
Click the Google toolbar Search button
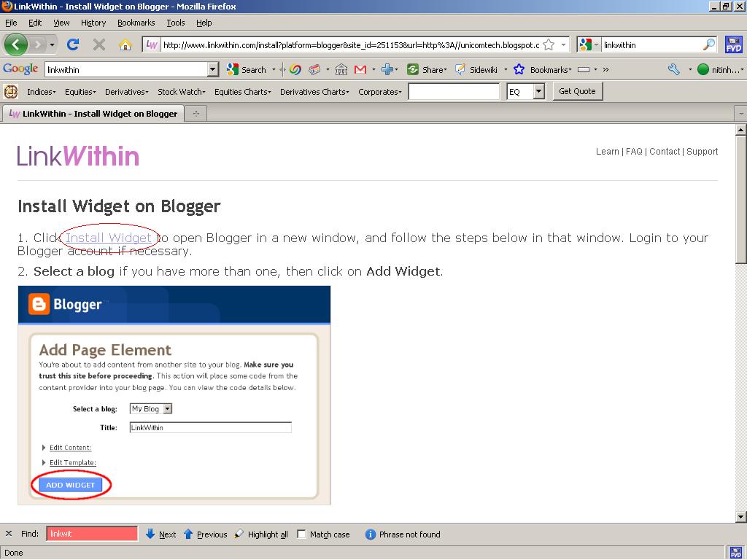click(x=247, y=69)
